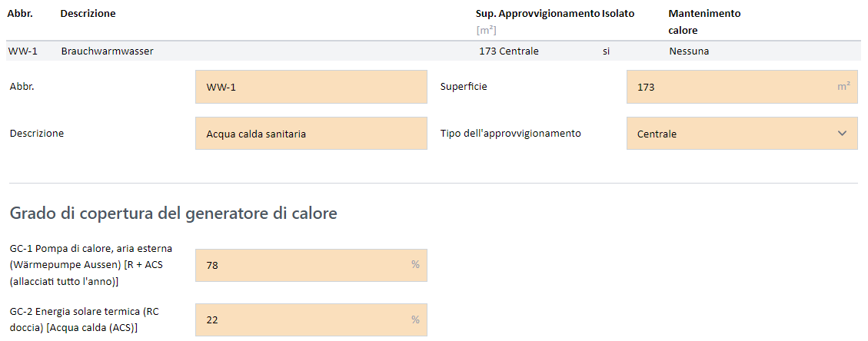Click the Sup. [m²] column header
This screenshot has width=868, height=341.
coord(486,22)
